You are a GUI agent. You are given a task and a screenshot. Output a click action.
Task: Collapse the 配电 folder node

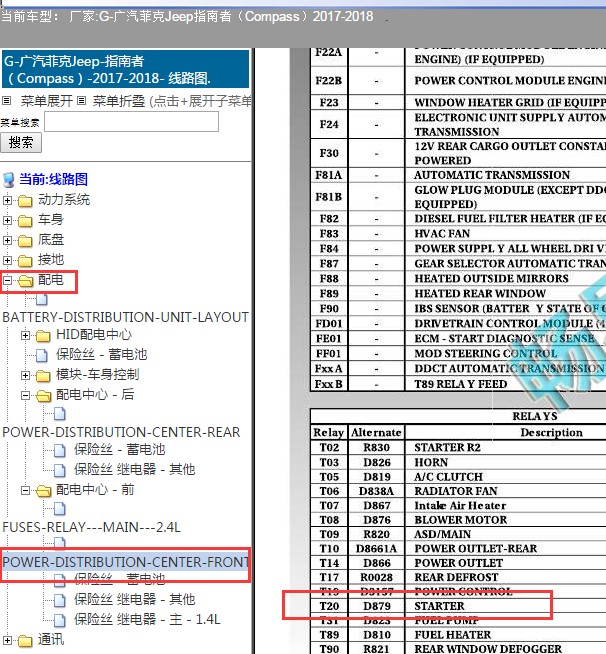[x=7, y=280]
